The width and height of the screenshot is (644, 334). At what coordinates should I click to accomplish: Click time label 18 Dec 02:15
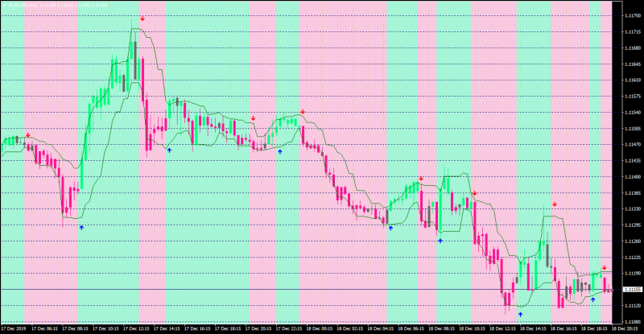[x=350, y=328]
